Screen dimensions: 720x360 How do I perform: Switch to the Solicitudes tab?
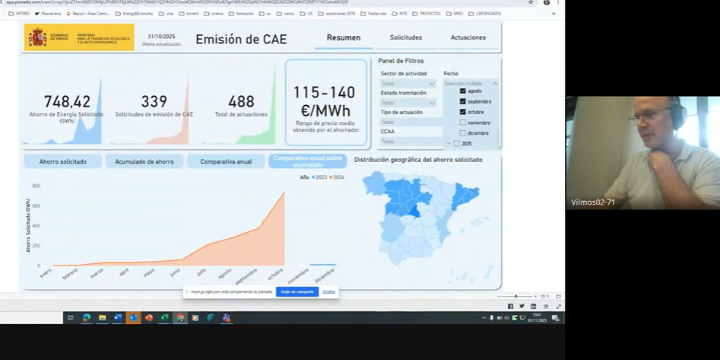tap(406, 38)
